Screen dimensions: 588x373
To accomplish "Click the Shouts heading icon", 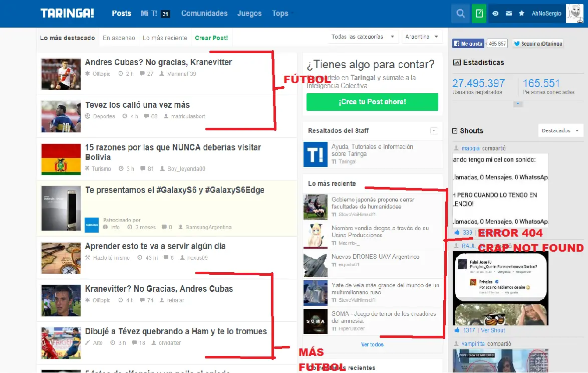I will tap(455, 130).
